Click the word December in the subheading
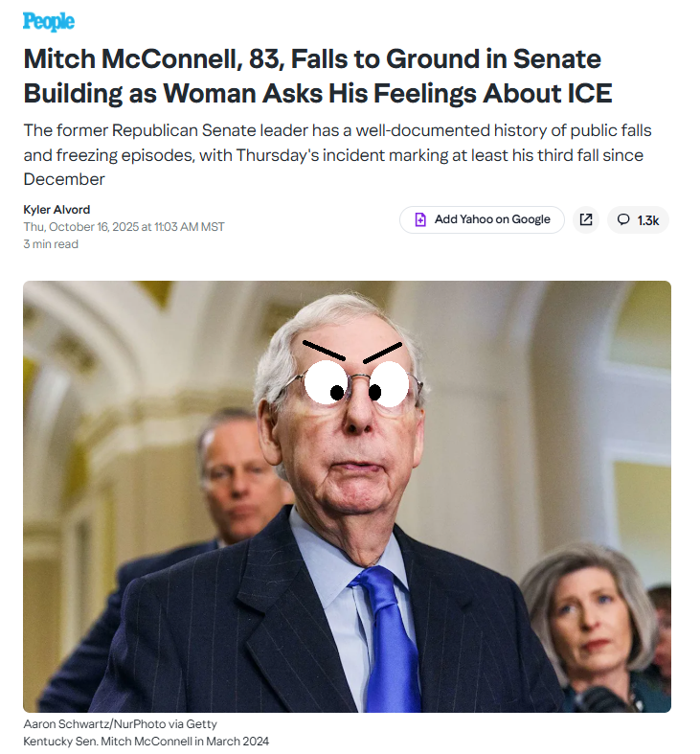700x754 pixels. coord(64,179)
